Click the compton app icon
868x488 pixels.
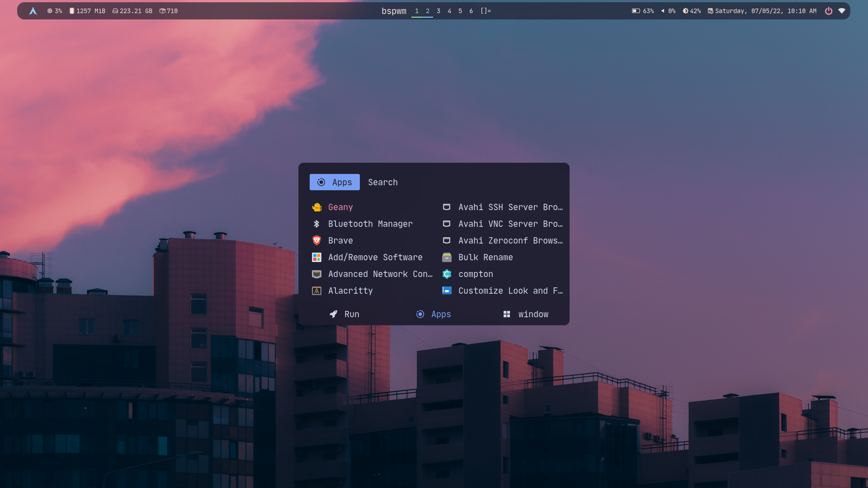click(x=447, y=274)
